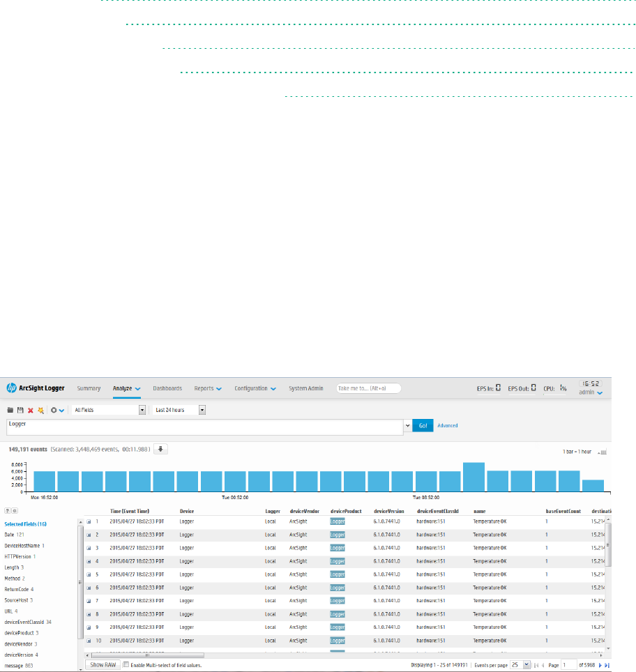Click the events table vertical scrollbar
Image resolution: width=636 pixels, height=672 pixels.
[608, 544]
